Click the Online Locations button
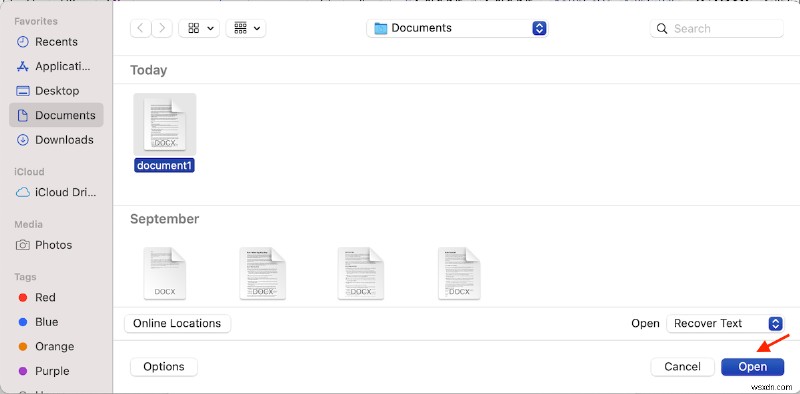This screenshot has width=800, height=394. click(x=177, y=324)
